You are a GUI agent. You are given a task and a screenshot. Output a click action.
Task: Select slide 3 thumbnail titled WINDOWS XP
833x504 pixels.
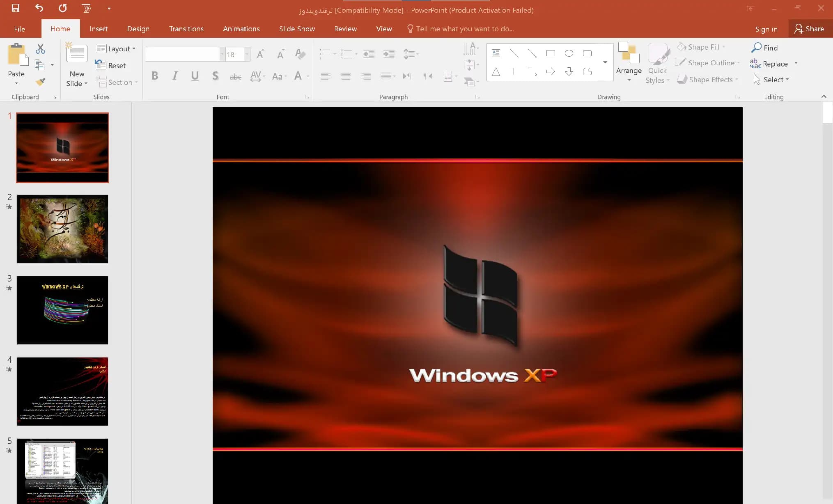coord(62,310)
